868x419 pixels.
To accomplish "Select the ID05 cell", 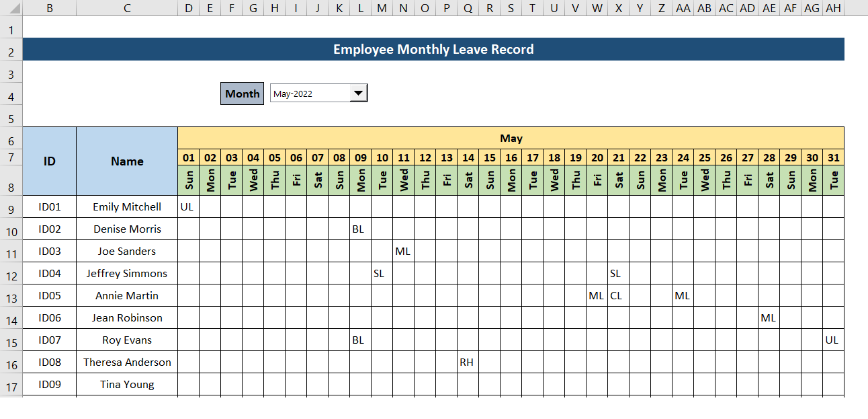I will point(49,295).
